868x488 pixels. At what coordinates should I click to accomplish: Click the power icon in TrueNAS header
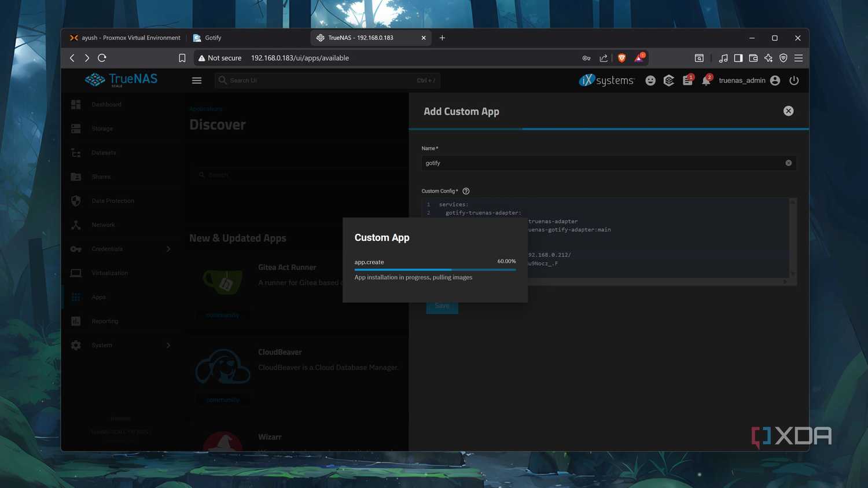tap(794, 80)
